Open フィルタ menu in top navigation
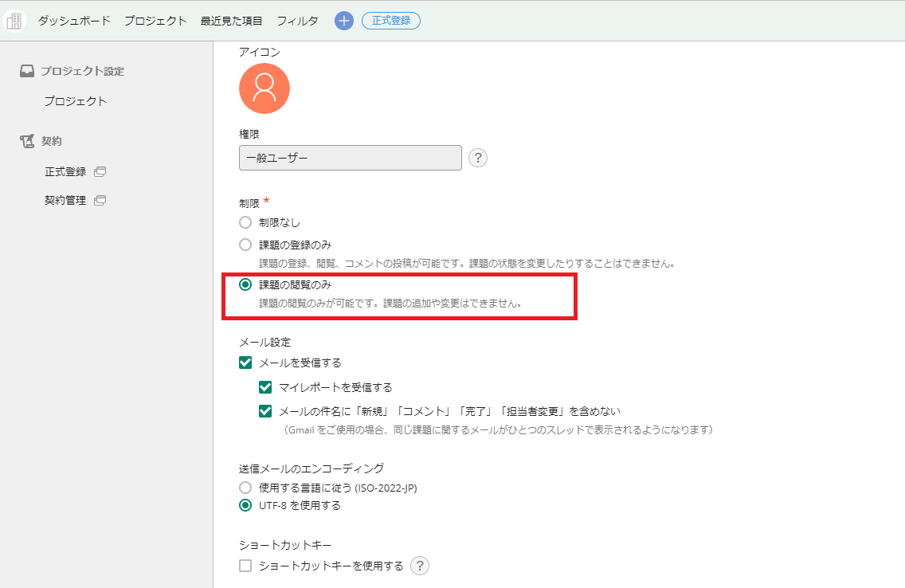Screen dimensions: 905x588 point(297,21)
